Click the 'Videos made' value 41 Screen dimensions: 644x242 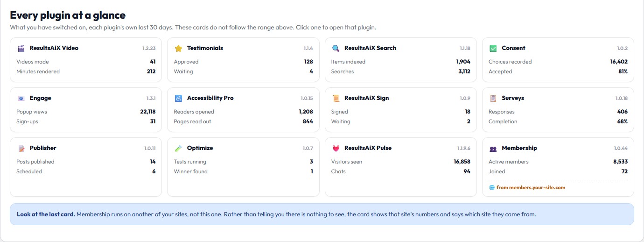(x=153, y=62)
